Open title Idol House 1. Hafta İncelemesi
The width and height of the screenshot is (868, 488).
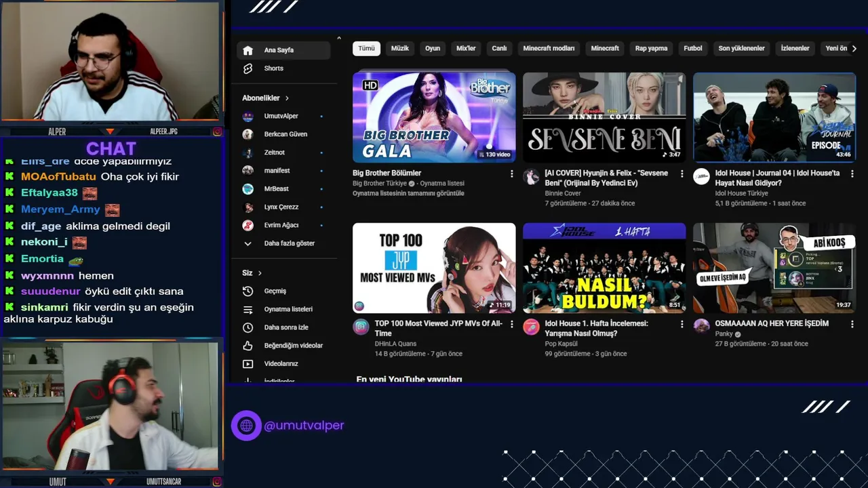(597, 329)
